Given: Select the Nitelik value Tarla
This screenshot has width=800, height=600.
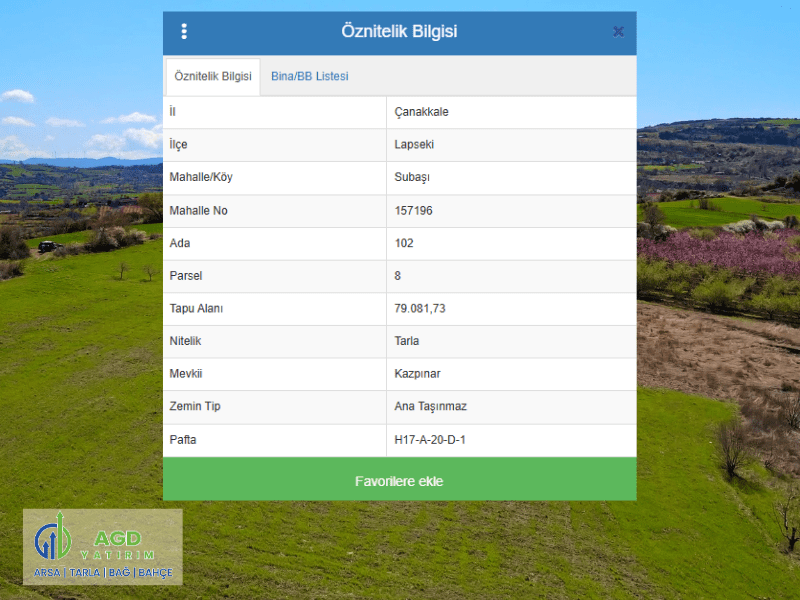Looking at the screenshot, I should (407, 341).
